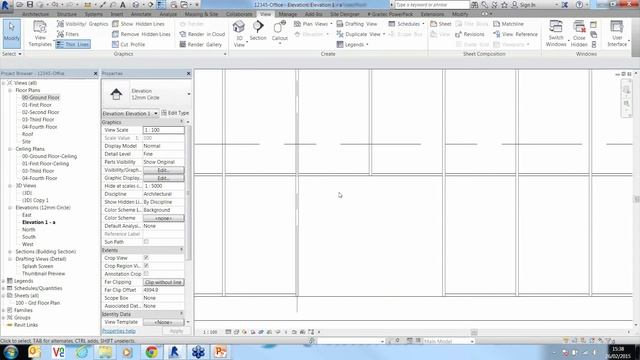Toggle the Crop Region Visible checkbox
This screenshot has height=360, width=640.
(146, 266)
